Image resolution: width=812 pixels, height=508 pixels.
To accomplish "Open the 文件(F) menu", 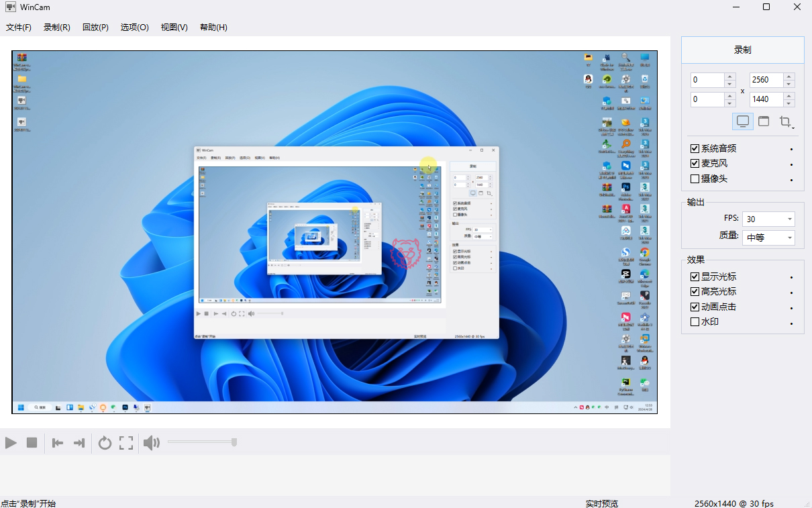I will [19, 28].
